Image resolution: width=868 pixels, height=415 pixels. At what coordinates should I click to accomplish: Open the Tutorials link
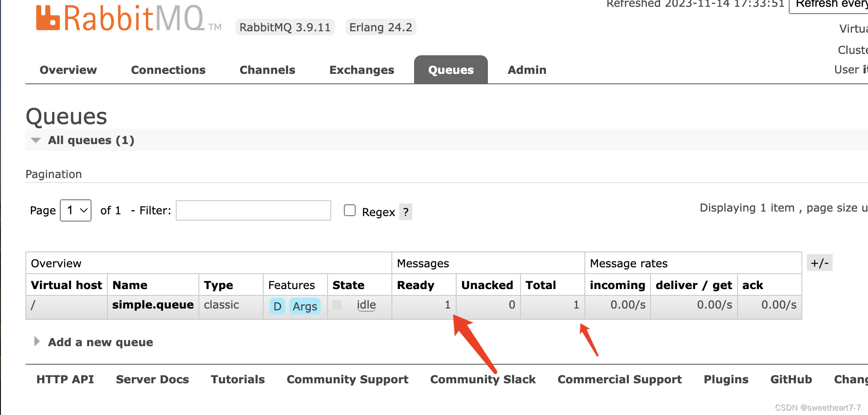pos(238,379)
